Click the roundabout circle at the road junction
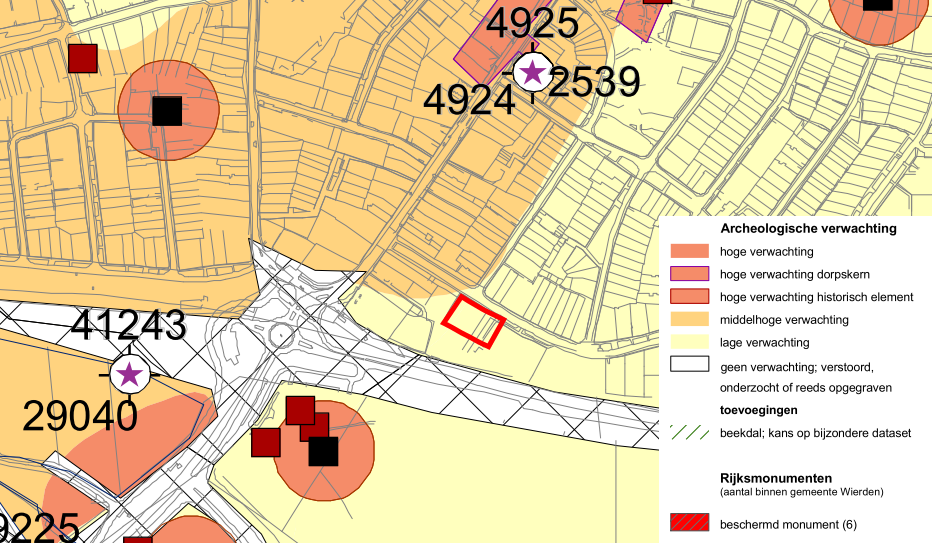The height and width of the screenshot is (543, 932). coord(281,336)
